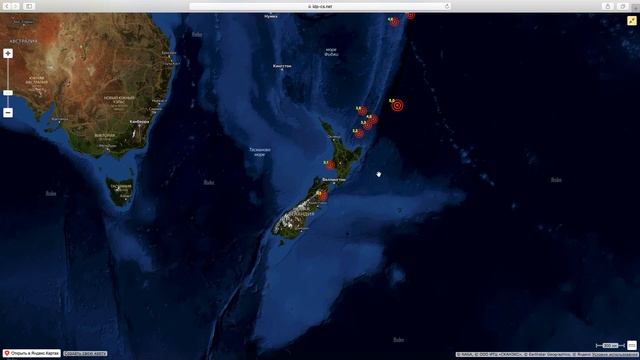Click the 'Создать свою карту' link
Image resolution: width=640 pixels, height=360 pixels.
tap(85, 353)
